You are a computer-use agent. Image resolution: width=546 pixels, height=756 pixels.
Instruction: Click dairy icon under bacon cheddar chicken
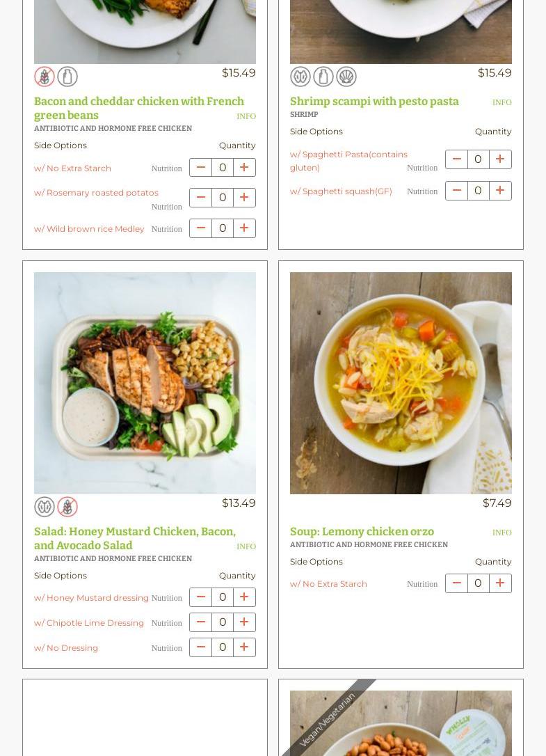pos(67,77)
